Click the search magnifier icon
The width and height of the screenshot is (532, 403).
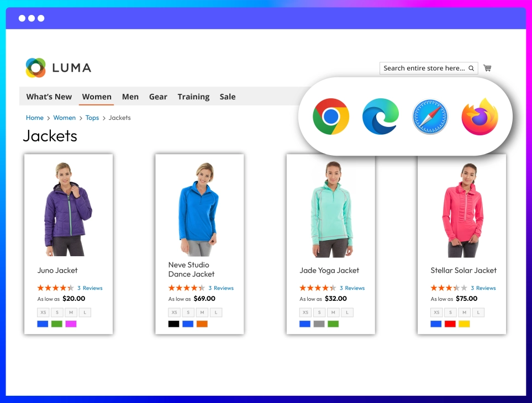click(x=471, y=68)
